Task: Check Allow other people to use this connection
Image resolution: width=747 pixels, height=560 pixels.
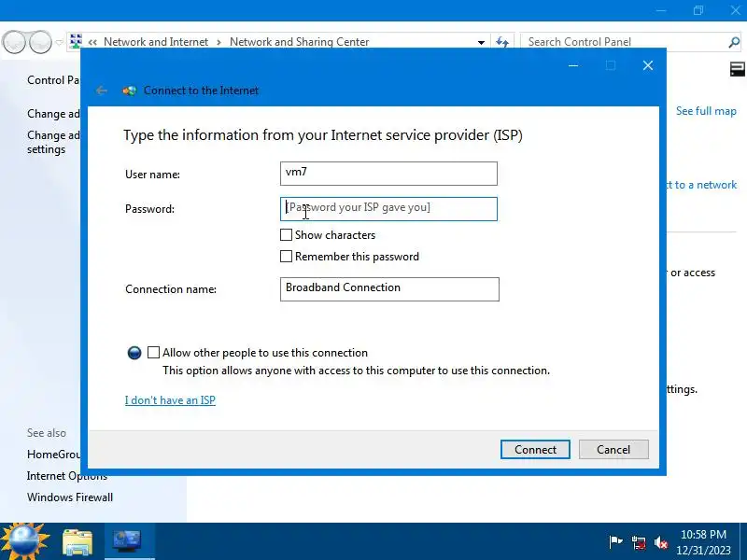Action: [x=153, y=353]
